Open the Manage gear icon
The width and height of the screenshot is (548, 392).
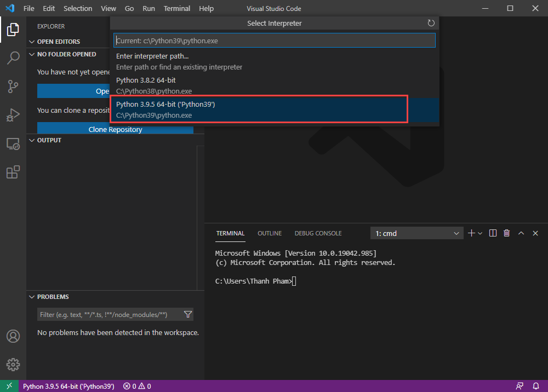(13, 365)
